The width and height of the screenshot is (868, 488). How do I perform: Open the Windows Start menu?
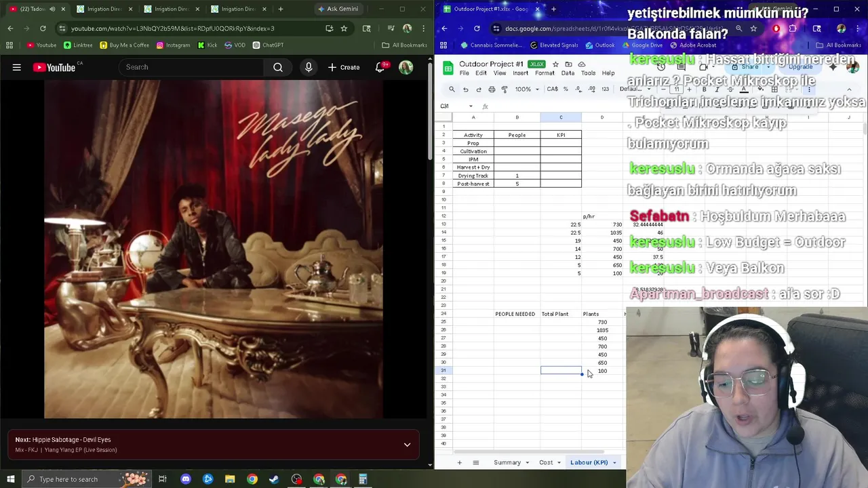point(10,479)
